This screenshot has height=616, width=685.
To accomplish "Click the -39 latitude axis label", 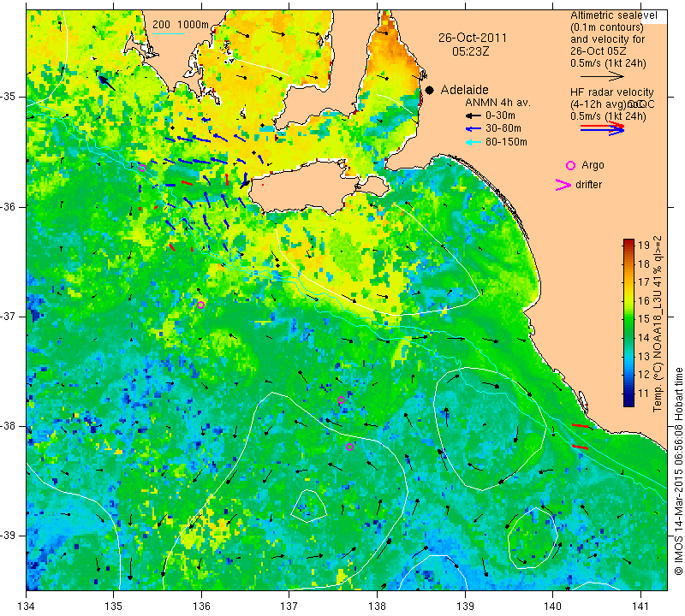I will [x=9, y=536].
